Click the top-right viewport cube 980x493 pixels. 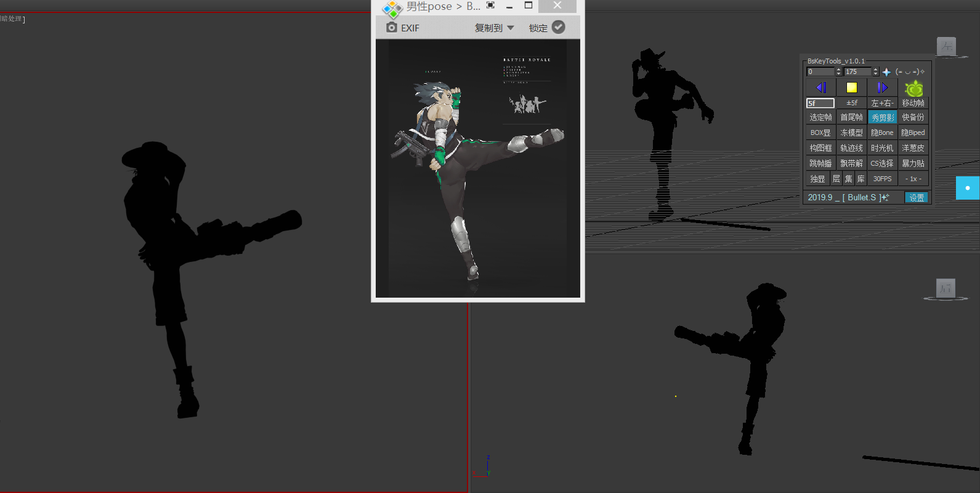[946, 46]
